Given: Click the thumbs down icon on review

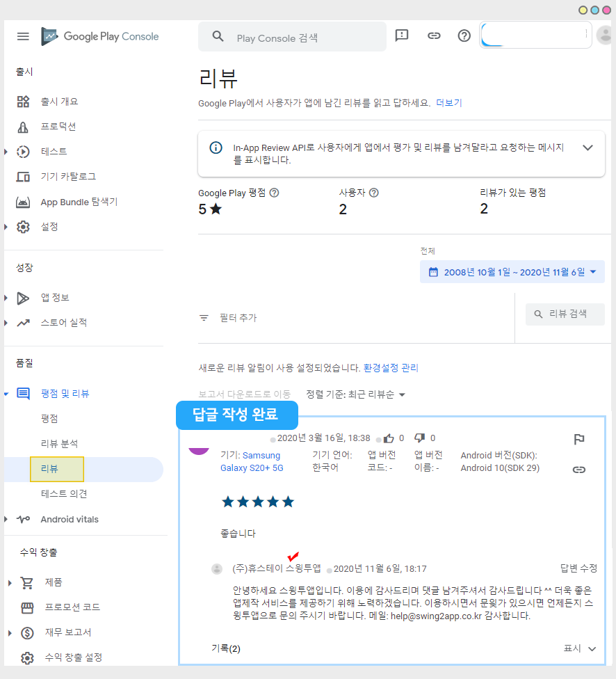Looking at the screenshot, I should tap(420, 438).
